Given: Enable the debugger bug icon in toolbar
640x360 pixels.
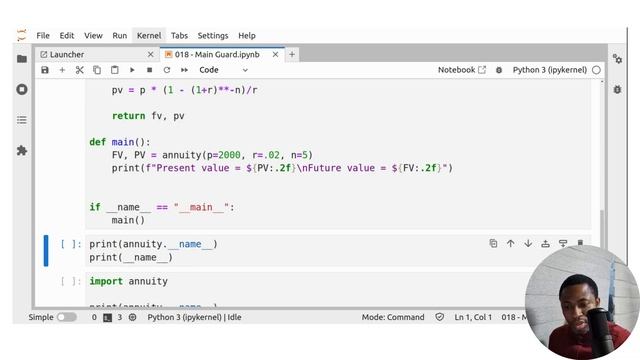Looking at the screenshot, I should coord(499,70).
